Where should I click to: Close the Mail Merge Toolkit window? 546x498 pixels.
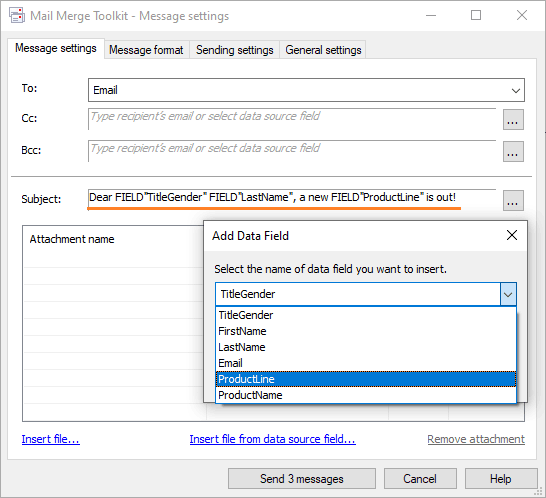point(522,15)
